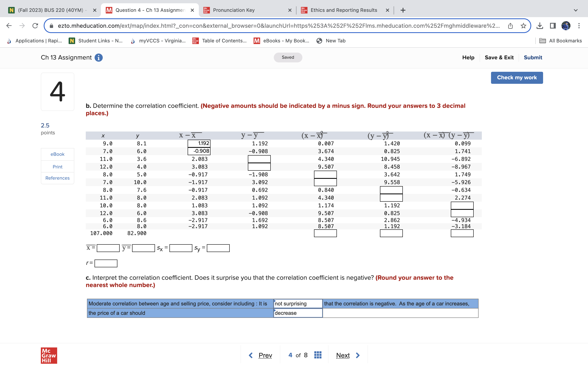
Task: Click the McGraw Hill logo
Action: (49, 355)
